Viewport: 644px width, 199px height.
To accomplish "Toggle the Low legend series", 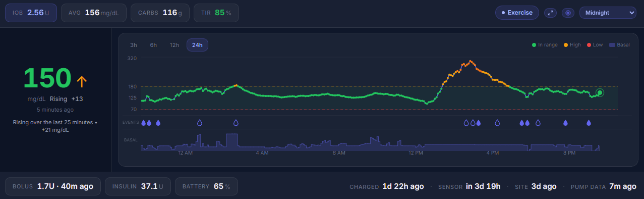I will pos(595,45).
